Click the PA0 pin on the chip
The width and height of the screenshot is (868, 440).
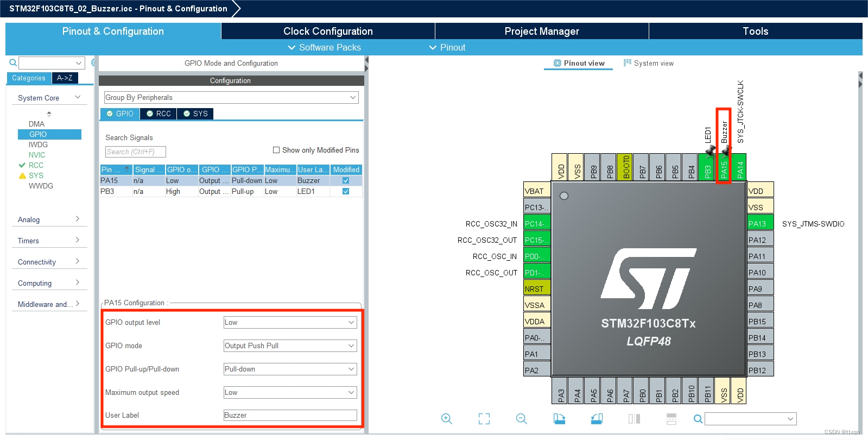(537, 337)
